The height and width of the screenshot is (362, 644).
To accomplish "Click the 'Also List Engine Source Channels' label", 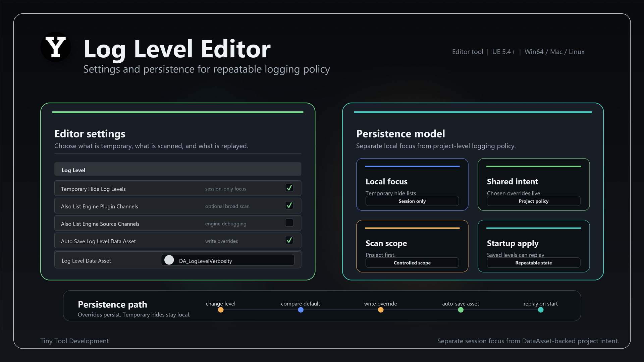I will pyautogui.click(x=100, y=224).
